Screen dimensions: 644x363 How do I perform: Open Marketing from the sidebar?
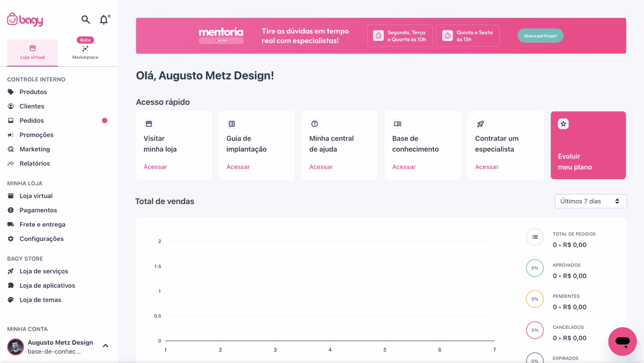coord(34,149)
